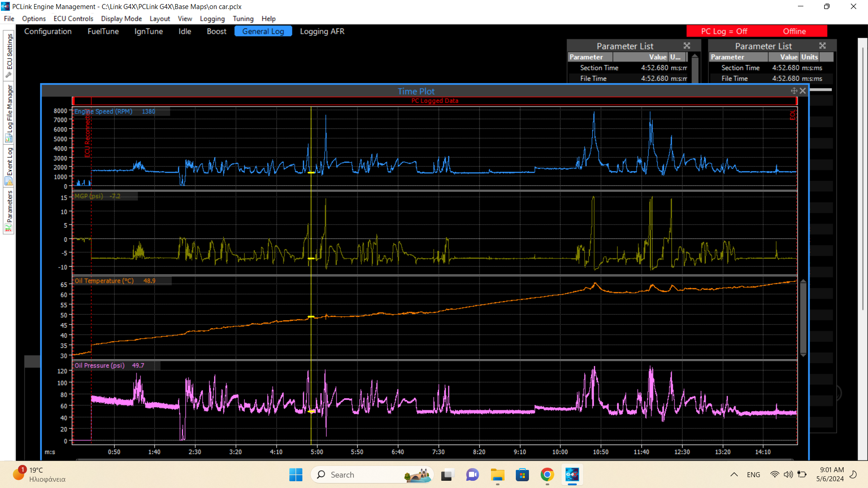This screenshot has width=868, height=488.
Task: Open the ECU Controls menu
Action: 73,19
